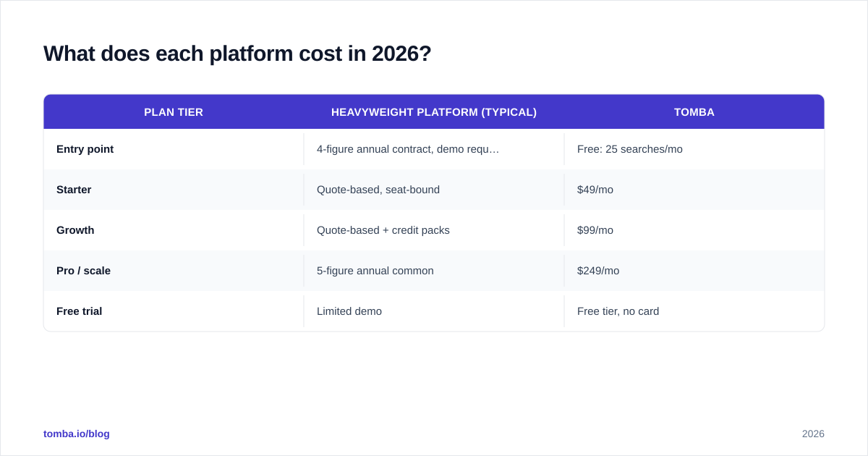Click the Quote-based, seat-bound cell
Image resolution: width=868 pixels, height=456 pixels.
click(378, 190)
